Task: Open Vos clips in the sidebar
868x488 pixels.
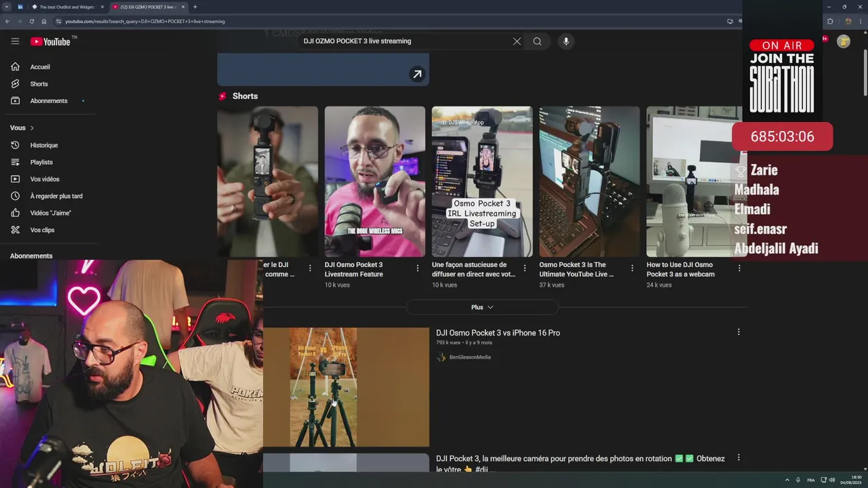Action: click(x=42, y=230)
